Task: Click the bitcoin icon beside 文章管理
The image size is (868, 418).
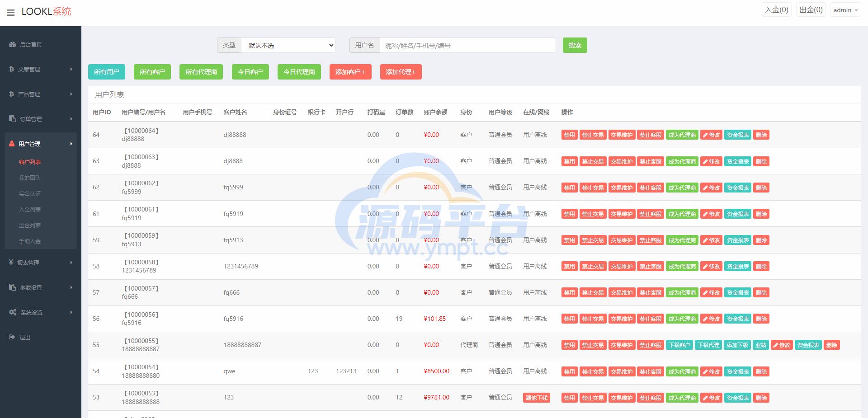Action: pyautogui.click(x=12, y=69)
